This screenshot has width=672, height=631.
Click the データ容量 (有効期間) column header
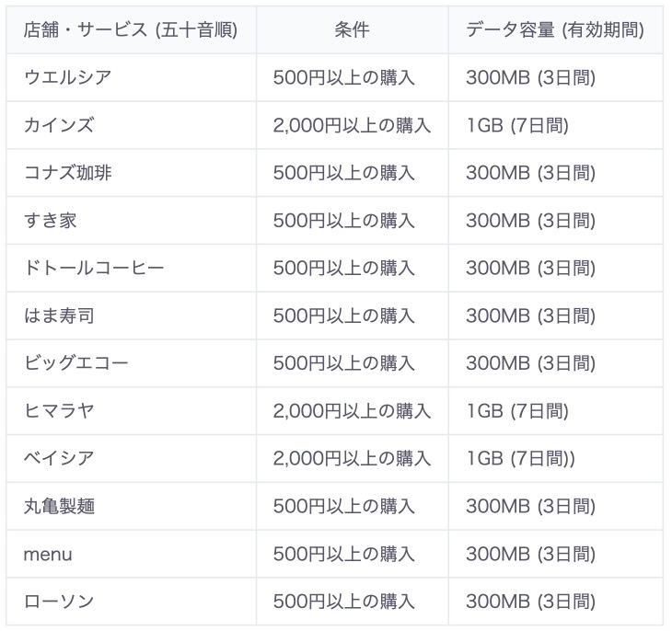click(554, 29)
